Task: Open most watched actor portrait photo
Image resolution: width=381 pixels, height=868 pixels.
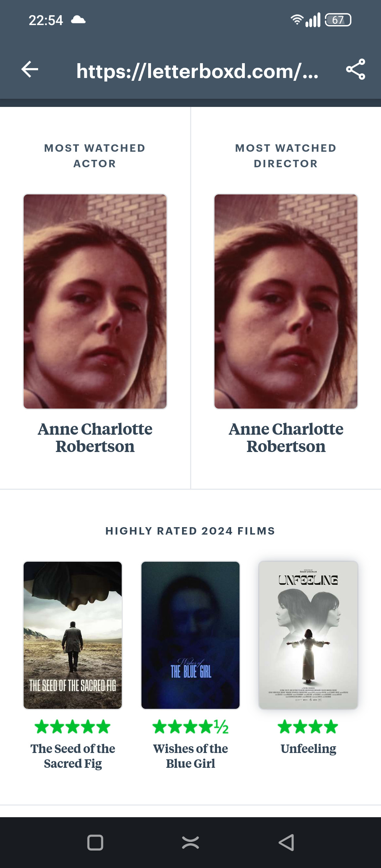Action: click(x=95, y=302)
